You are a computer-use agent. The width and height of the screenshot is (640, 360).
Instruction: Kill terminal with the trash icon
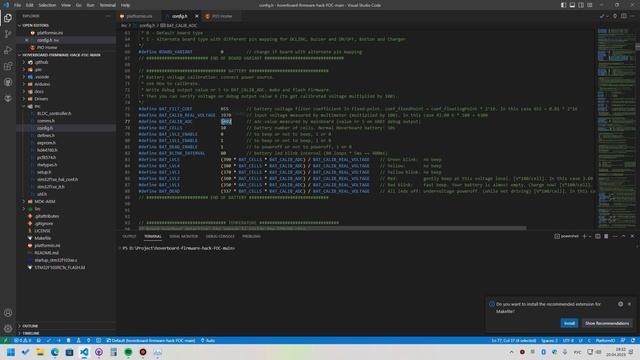(606, 236)
